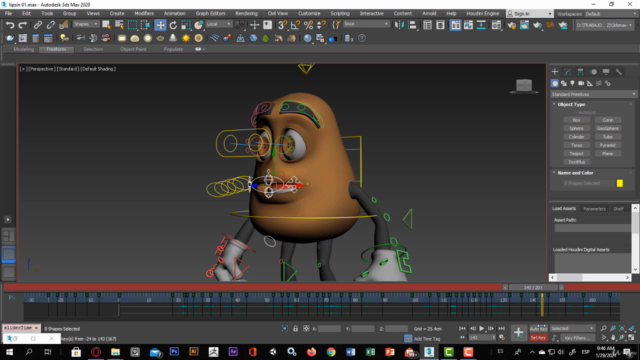Switch to the Parameters tab in Houdini panel
This screenshot has width=640, height=360.
[x=594, y=209]
